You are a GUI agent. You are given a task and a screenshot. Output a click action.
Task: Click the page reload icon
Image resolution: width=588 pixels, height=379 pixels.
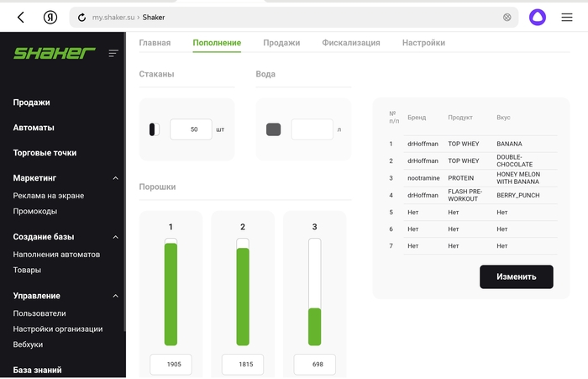click(x=81, y=17)
